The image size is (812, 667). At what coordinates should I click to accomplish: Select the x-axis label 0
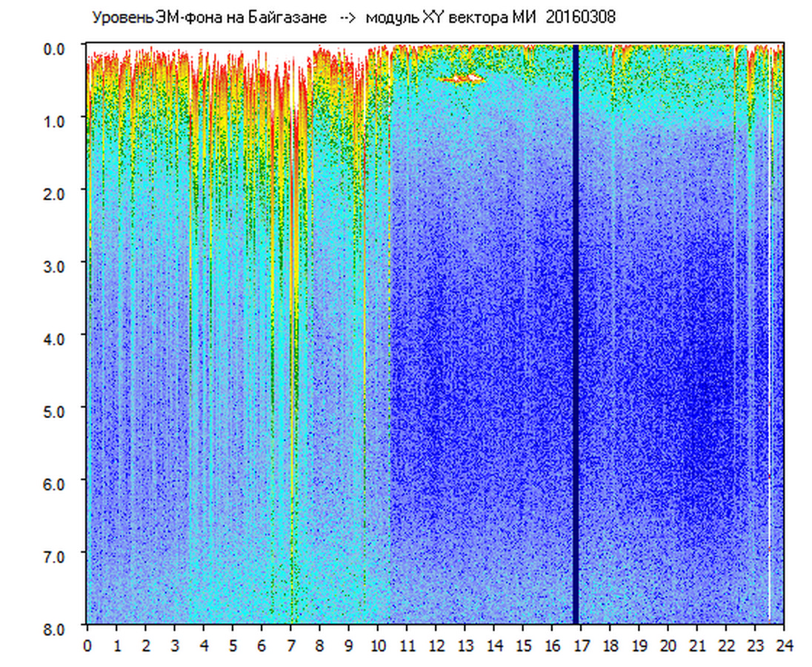87,646
